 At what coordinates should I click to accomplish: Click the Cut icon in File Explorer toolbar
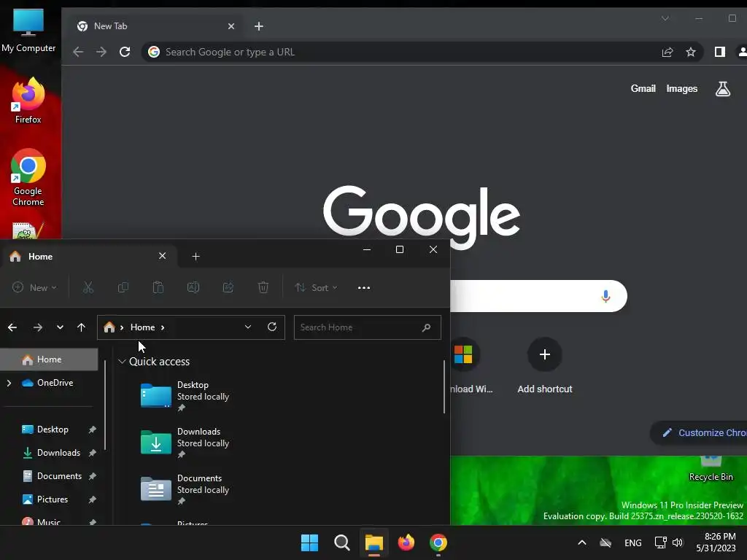click(88, 287)
